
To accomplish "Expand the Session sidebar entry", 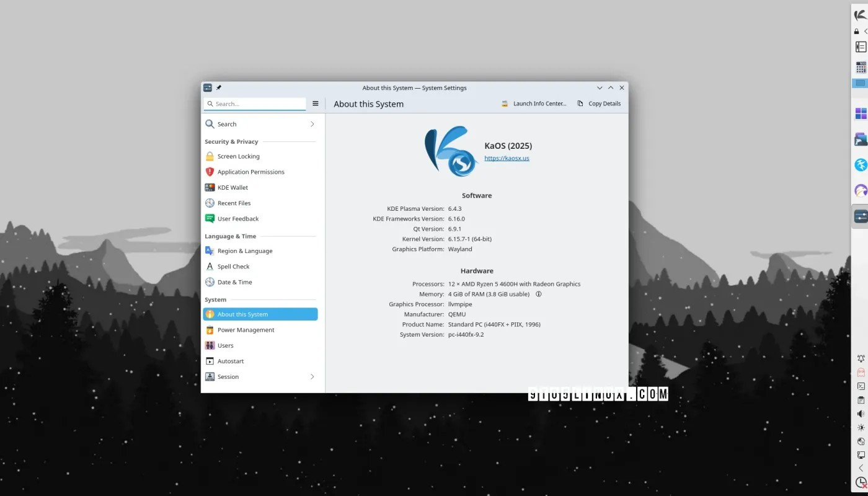I will 312,376.
